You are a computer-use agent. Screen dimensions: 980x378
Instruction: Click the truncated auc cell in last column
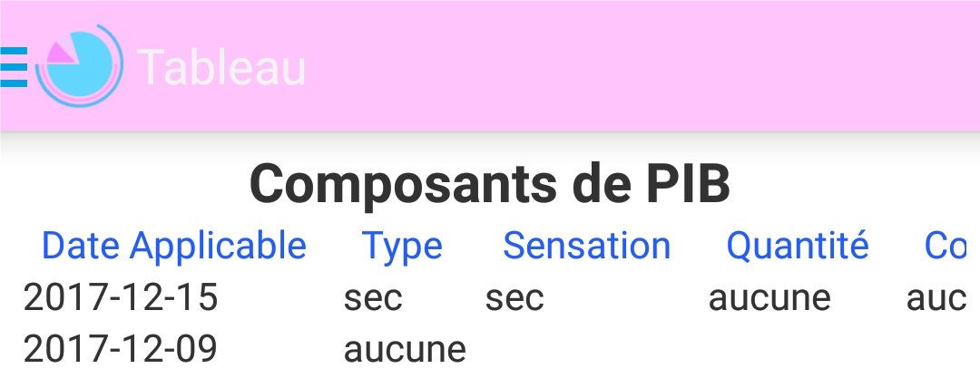coord(936,298)
